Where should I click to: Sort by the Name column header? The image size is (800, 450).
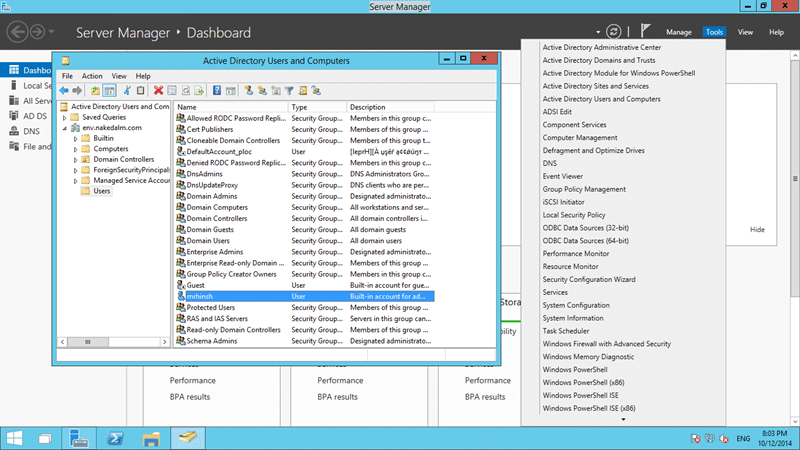point(231,107)
